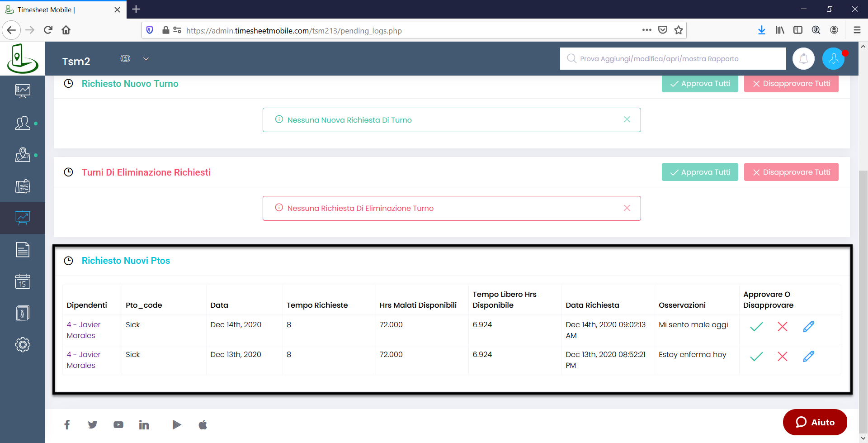This screenshot has height=443, width=868.
Task: Open the settings gear in sidebar
Action: (x=23, y=345)
